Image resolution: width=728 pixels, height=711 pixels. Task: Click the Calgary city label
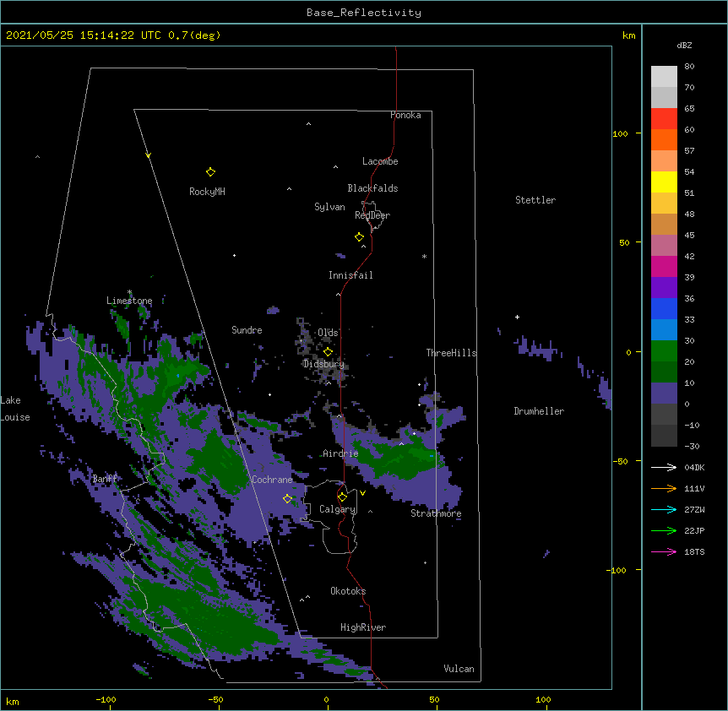tap(338, 509)
